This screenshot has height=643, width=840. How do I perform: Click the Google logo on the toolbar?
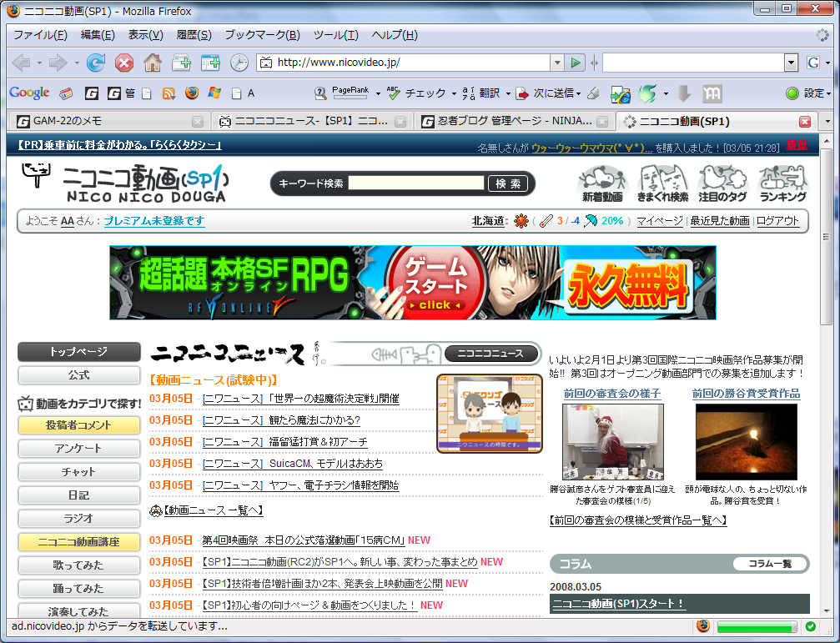[x=29, y=93]
